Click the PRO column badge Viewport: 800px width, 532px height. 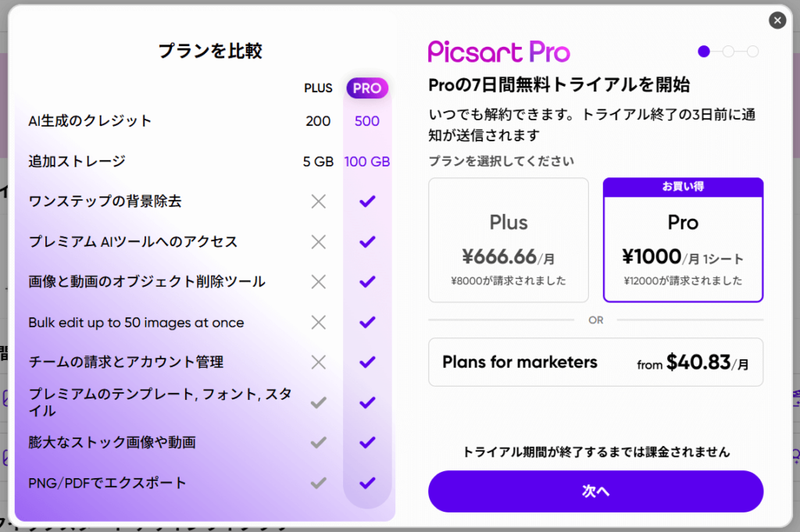pyautogui.click(x=367, y=88)
